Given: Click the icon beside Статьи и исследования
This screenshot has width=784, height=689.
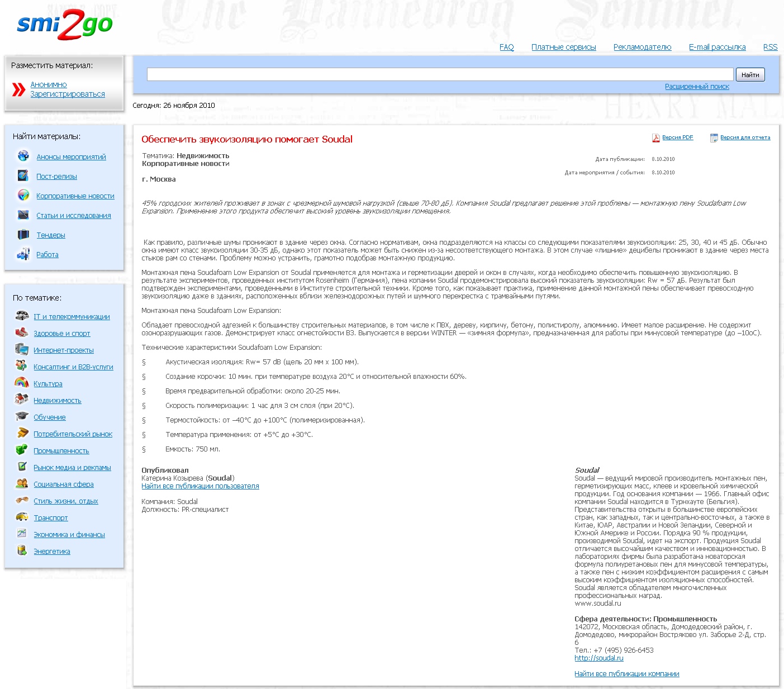Looking at the screenshot, I should tap(23, 215).
